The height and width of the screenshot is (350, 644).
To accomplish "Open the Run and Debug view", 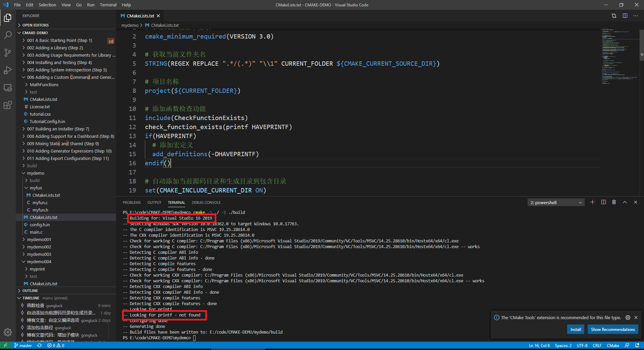I will tap(7, 70).
